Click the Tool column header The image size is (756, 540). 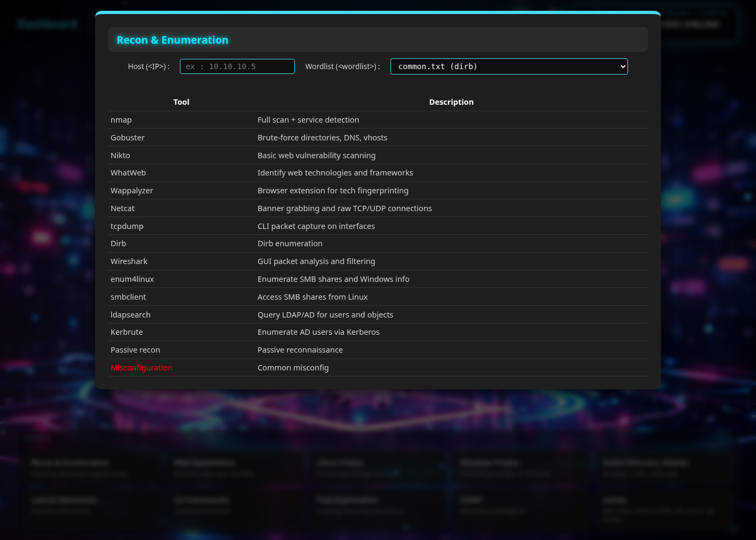click(x=181, y=102)
